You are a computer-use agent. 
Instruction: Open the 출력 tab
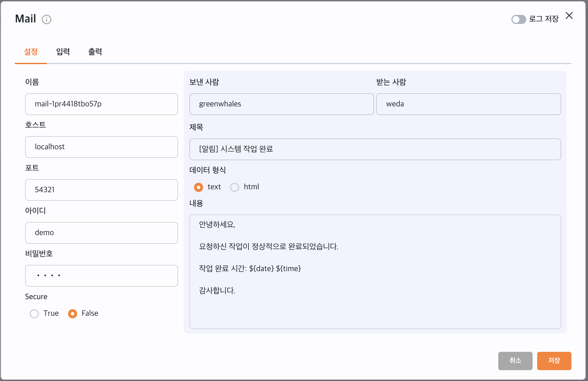(95, 52)
